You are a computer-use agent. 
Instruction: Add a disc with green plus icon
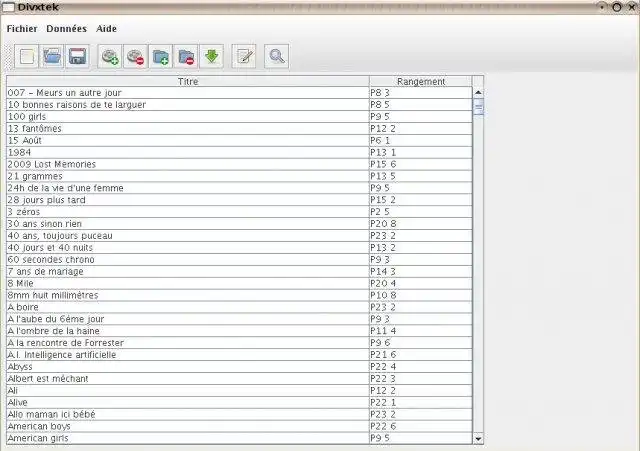point(110,56)
